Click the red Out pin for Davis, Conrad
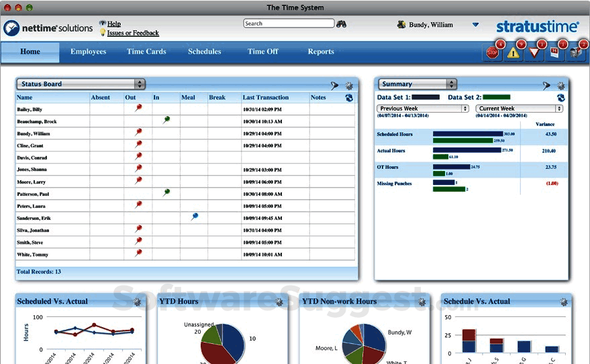 [x=138, y=156]
